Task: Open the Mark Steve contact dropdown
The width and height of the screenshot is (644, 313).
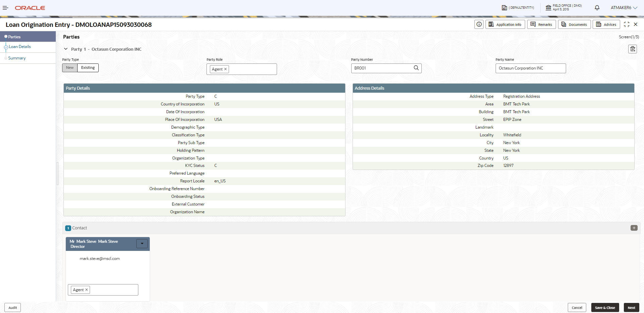Action: point(142,243)
